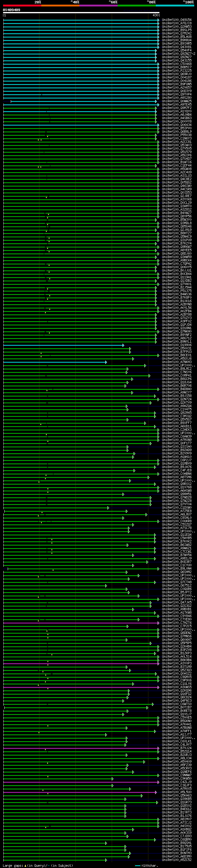Open hit UniRef100_Q2HW53

pos(176,26)
